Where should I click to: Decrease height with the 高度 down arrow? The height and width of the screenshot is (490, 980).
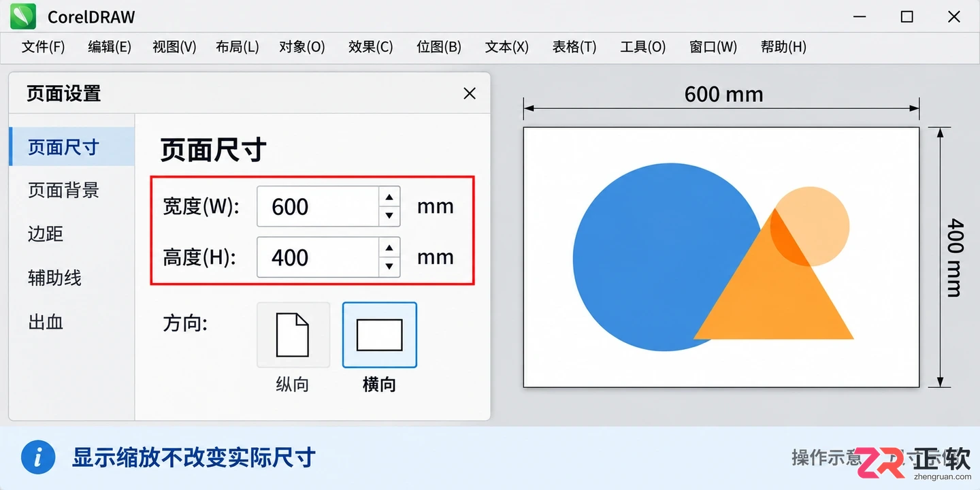tap(389, 266)
